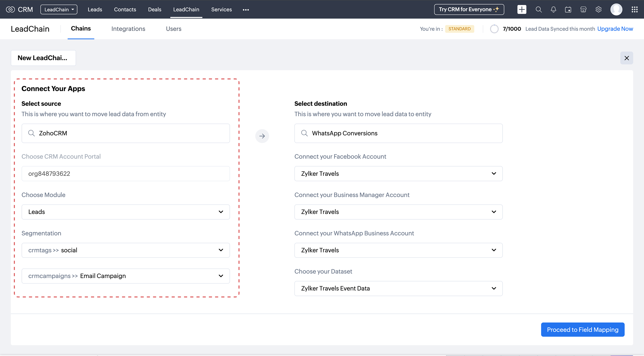Open global search magnifier icon
The image size is (644, 356).
click(x=538, y=9)
